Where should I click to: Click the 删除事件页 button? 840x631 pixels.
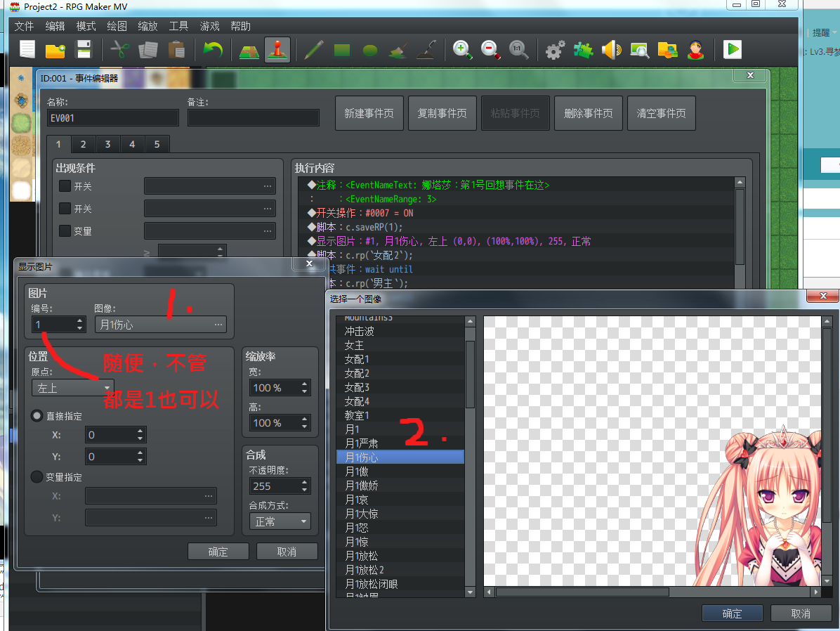[x=589, y=113]
